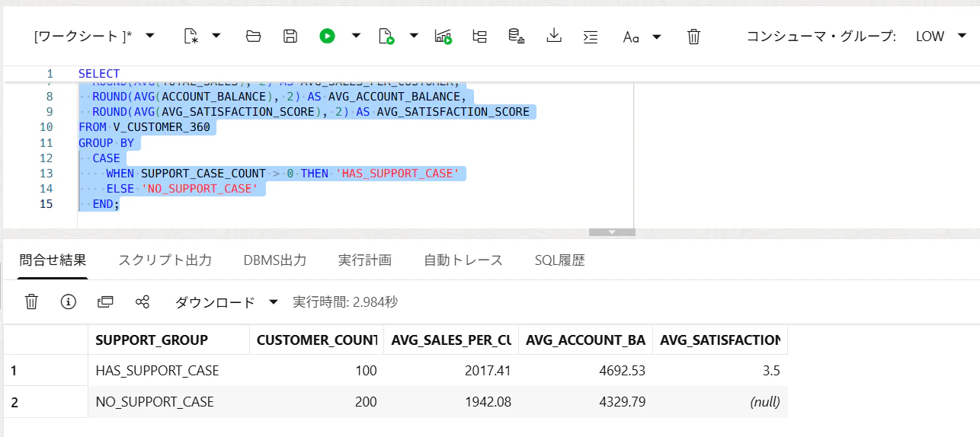
Task: Select the NO_SUPPORT_CASE cell
Action: pyautogui.click(x=168, y=402)
